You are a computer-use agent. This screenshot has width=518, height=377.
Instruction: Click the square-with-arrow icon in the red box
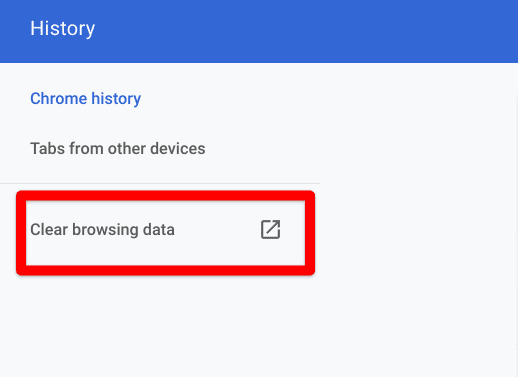pyautogui.click(x=270, y=229)
